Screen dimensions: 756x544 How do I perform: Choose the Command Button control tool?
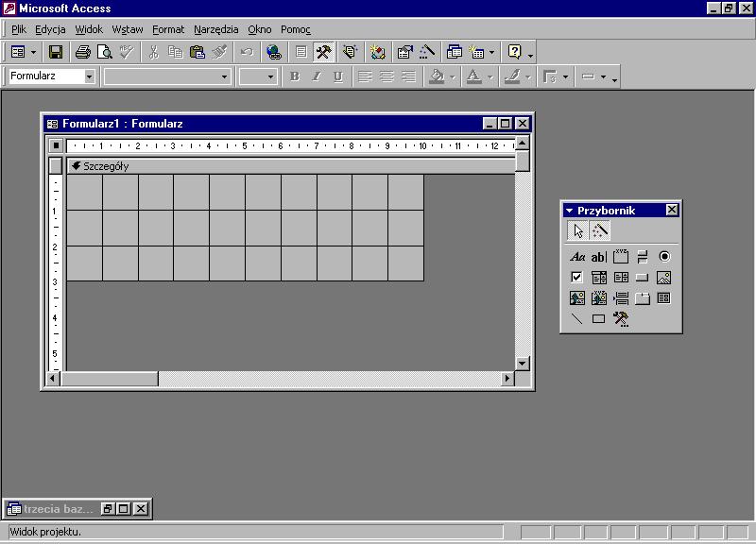coord(643,278)
